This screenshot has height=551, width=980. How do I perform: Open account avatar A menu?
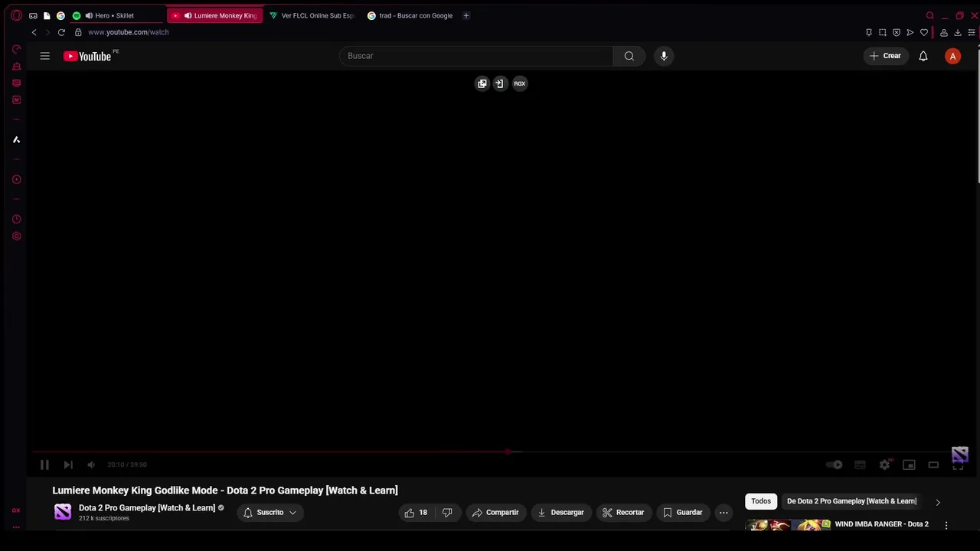pyautogui.click(x=952, y=56)
